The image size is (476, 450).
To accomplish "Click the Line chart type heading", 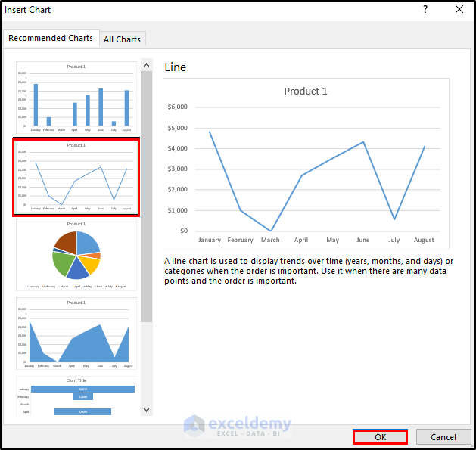I will tap(175, 67).
